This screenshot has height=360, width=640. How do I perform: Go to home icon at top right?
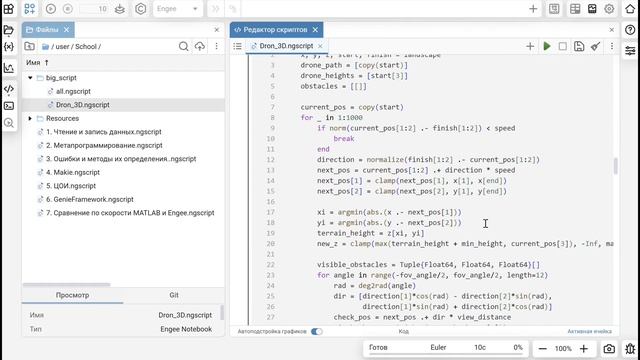630,9
